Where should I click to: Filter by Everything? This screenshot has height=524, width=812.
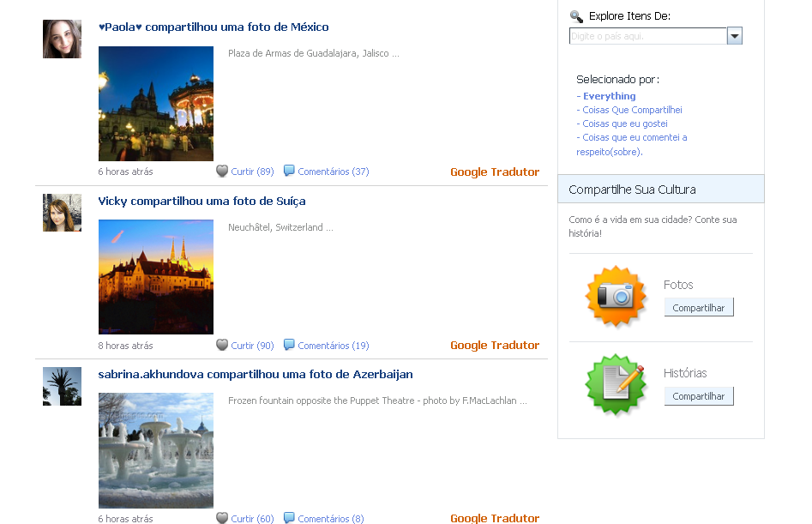coord(609,96)
